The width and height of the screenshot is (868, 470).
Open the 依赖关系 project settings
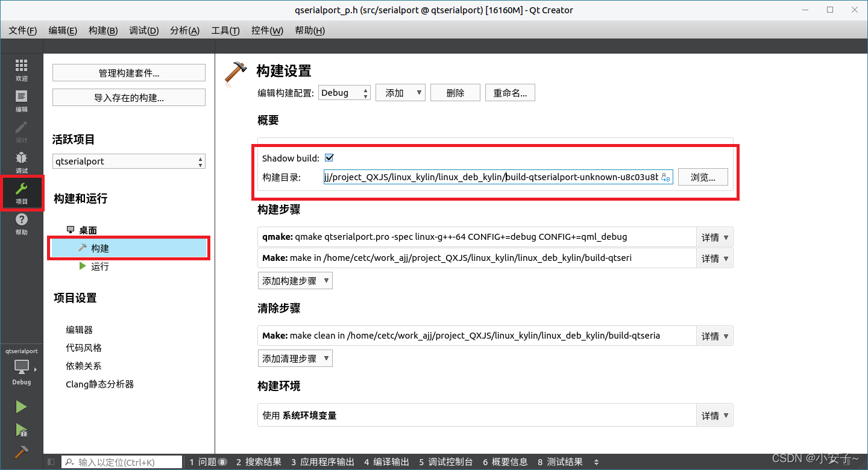pyautogui.click(x=84, y=366)
